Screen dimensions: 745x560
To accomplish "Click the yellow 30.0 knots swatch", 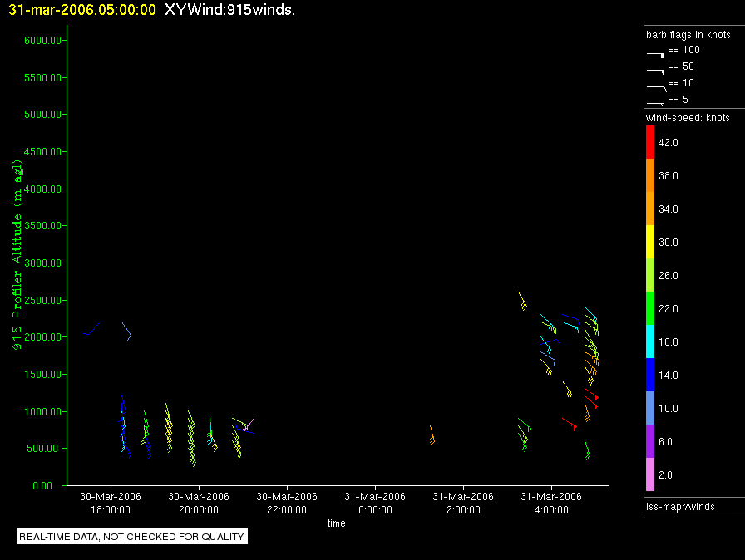I will 650,242.
